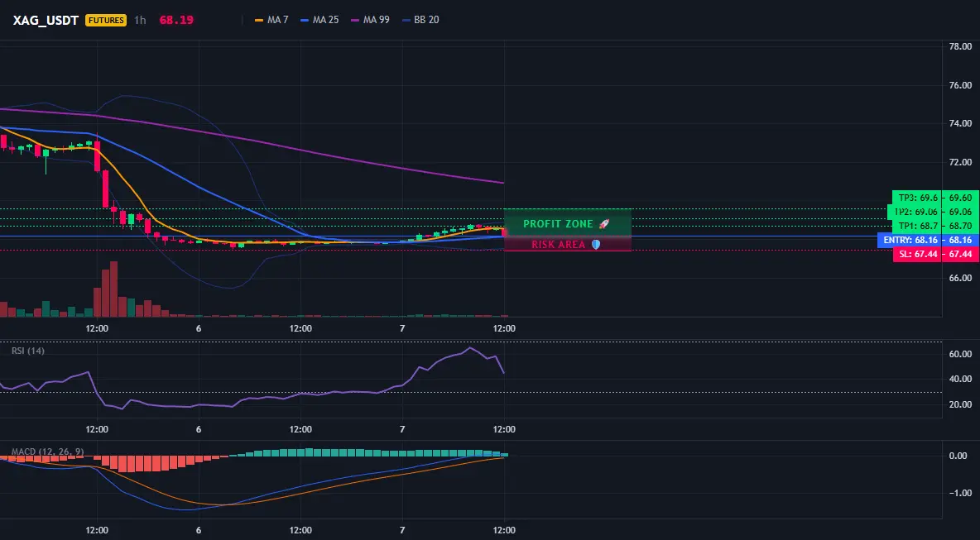Image resolution: width=980 pixels, height=540 pixels.
Task: Click the orange MA 7 color dash
Action: [259, 20]
